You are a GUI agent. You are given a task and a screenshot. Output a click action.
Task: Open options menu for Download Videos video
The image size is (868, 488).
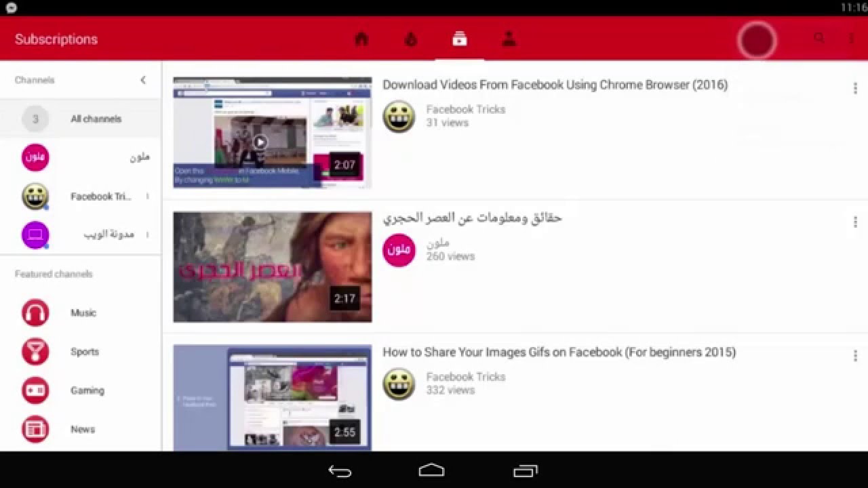click(x=855, y=88)
